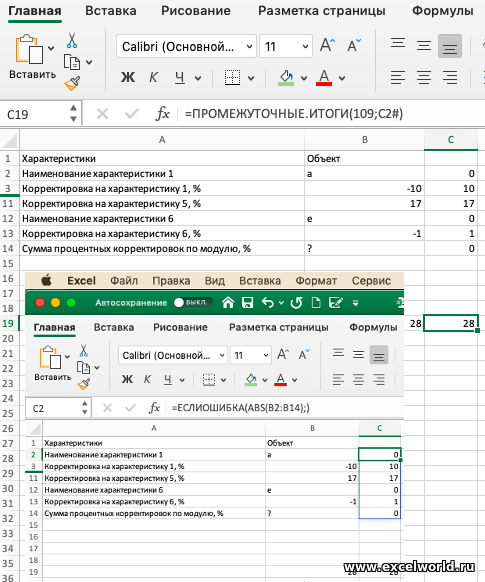Viewport: 485px width, 582px height.
Task: Click undo arrow in embedded title bar
Action: (x=267, y=303)
